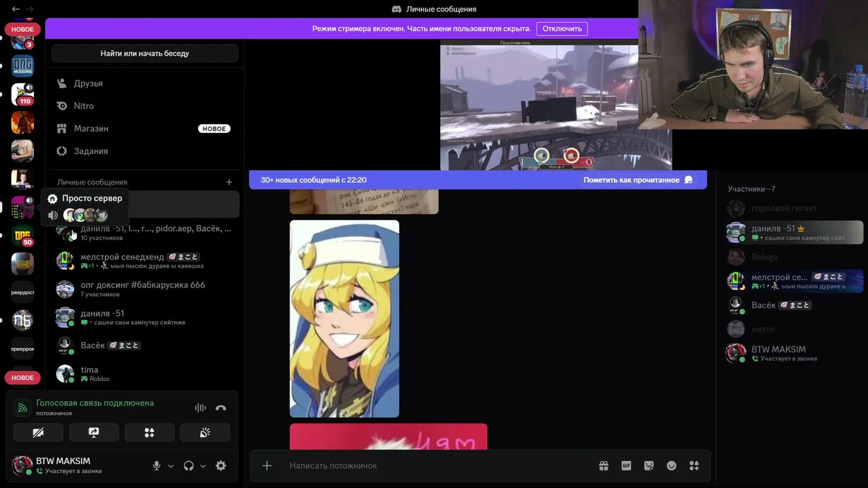868x488 pixels.
Task: Deafen with the headphones icon
Action: [189, 466]
